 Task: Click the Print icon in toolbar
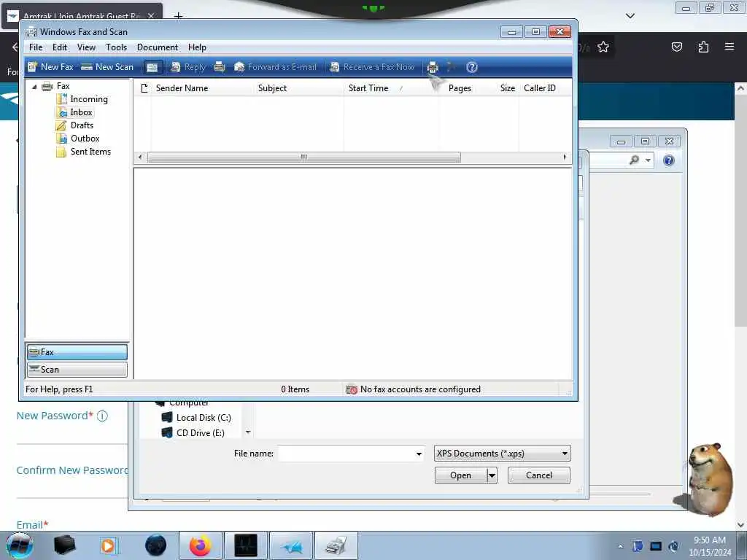point(433,67)
